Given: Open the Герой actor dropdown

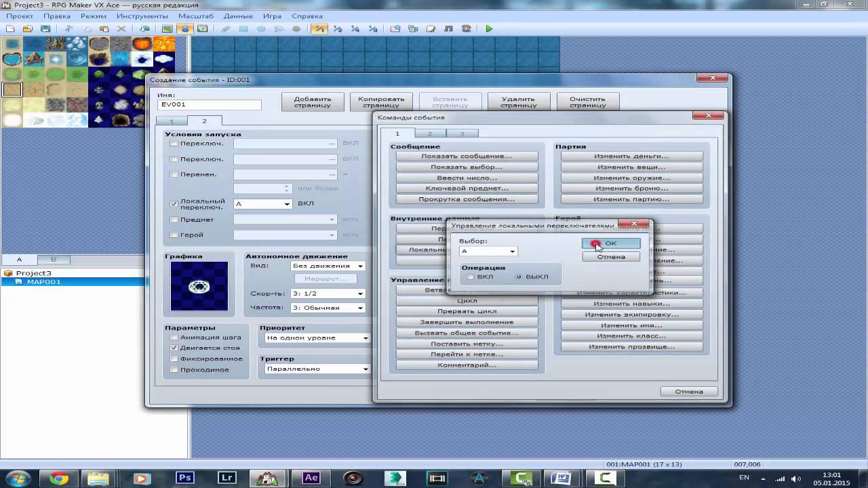Looking at the screenshot, I should point(285,235).
